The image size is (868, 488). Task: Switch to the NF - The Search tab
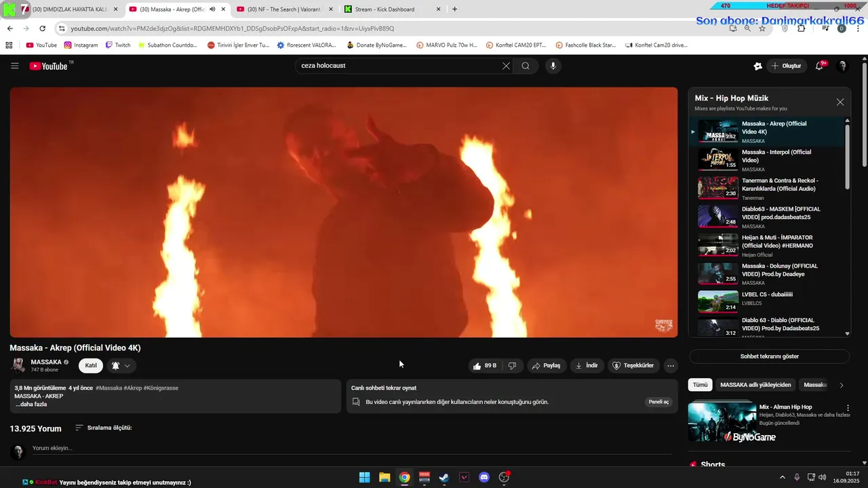283,9
